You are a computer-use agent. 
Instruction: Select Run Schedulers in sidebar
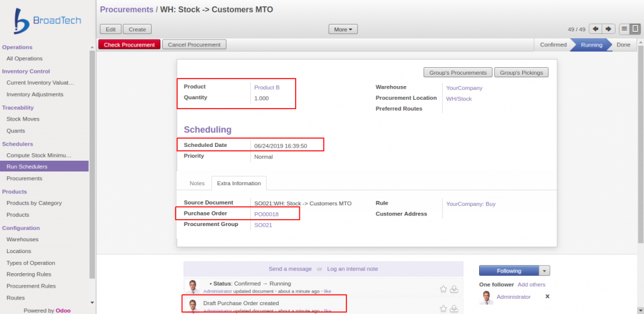(x=45, y=166)
